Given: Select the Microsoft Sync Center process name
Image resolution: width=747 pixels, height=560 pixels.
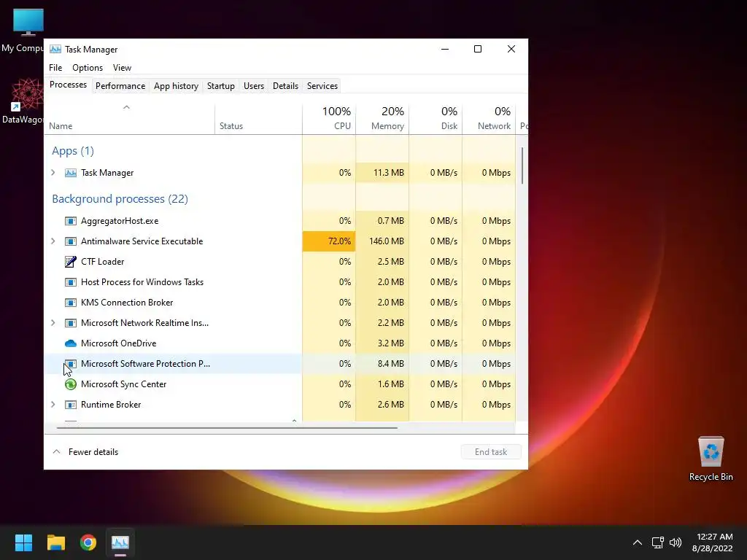Looking at the screenshot, I should click(x=123, y=384).
